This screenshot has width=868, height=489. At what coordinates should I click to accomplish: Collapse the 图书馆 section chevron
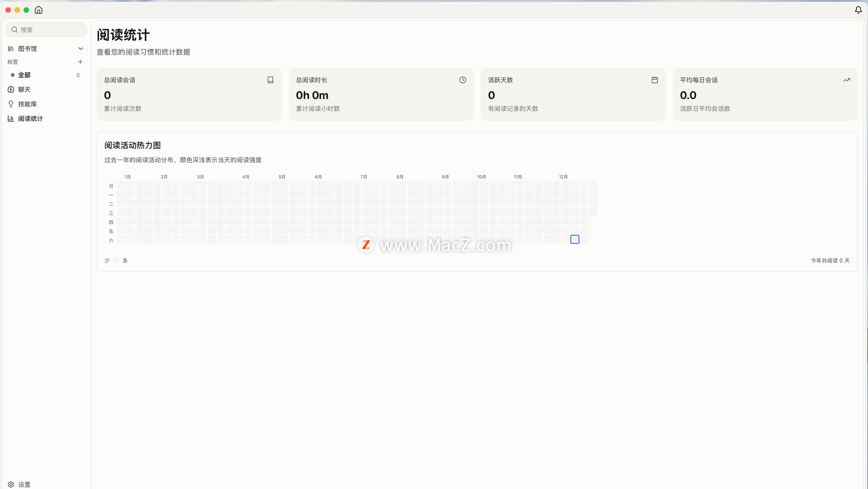click(80, 48)
